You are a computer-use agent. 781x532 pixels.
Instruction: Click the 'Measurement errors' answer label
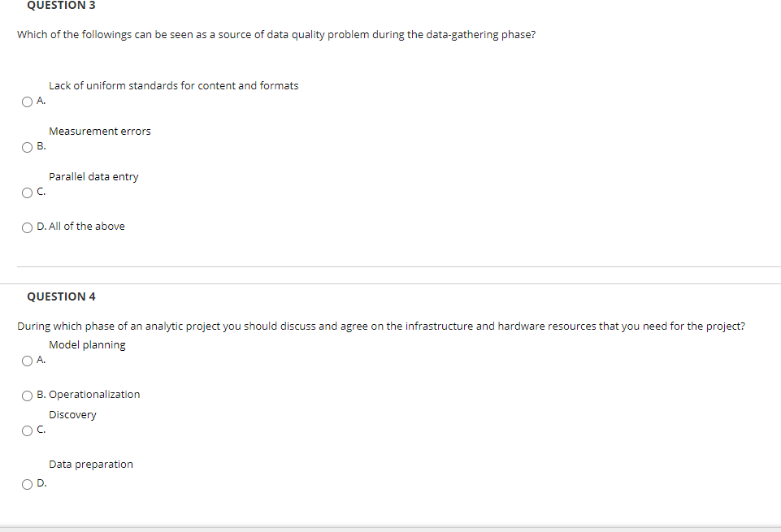[100, 131]
